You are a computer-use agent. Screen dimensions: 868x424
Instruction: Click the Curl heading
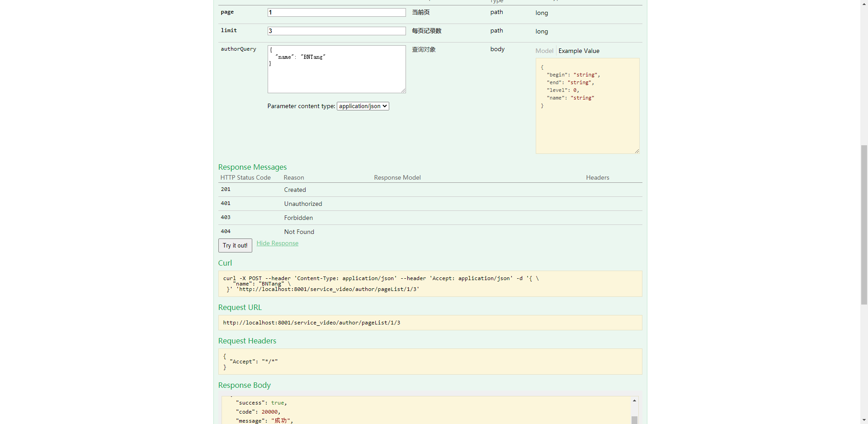pyautogui.click(x=225, y=263)
